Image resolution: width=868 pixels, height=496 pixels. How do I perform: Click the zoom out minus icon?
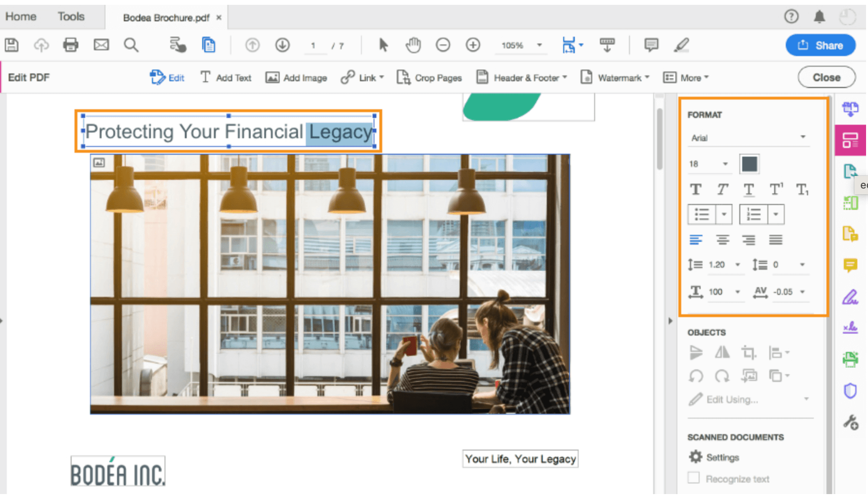point(443,45)
